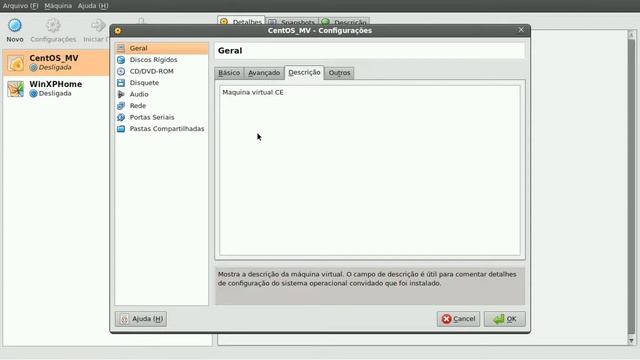Select the Pastas Compartilhadas category
The image size is (640, 360).
(x=162, y=129)
